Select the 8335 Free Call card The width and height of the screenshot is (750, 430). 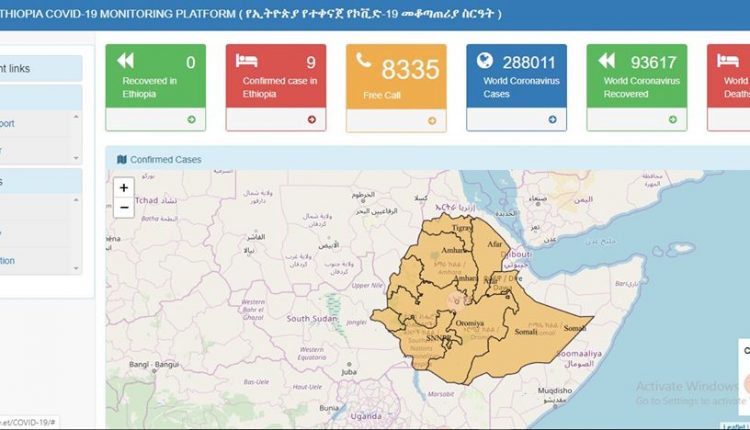tap(396, 75)
